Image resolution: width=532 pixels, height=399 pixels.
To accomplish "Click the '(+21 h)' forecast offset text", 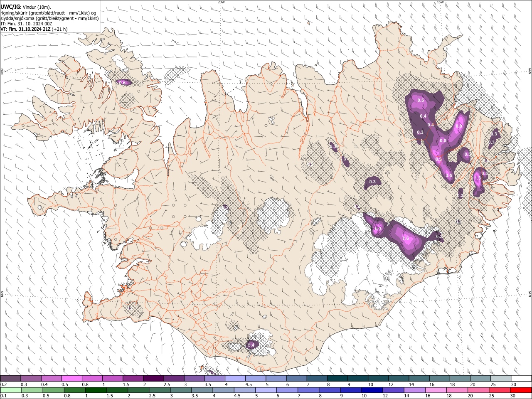I will coord(60,29).
